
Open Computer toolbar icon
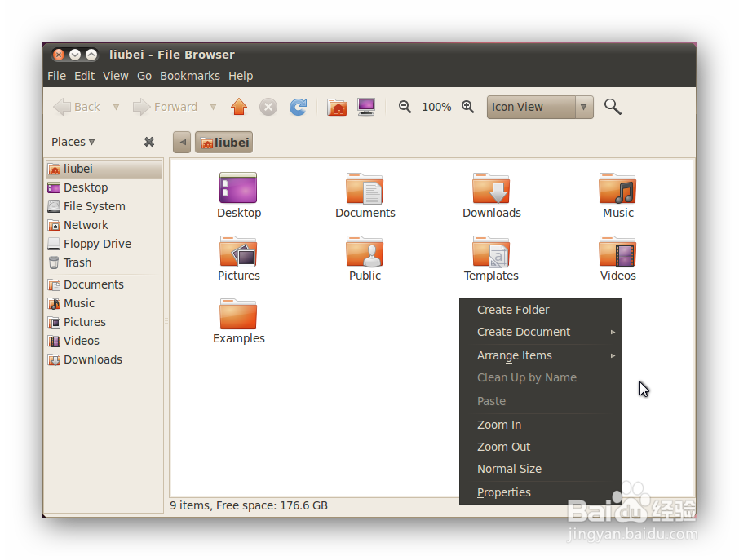[x=366, y=107]
